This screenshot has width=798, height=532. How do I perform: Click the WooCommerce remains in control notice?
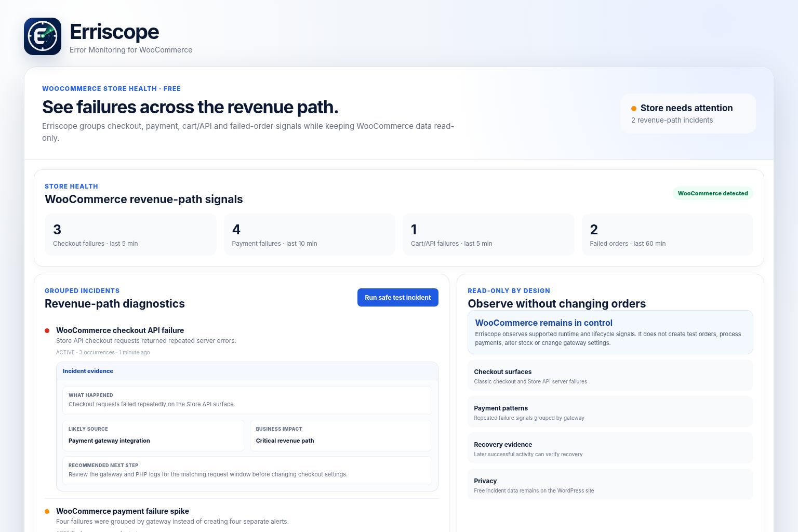pos(610,332)
